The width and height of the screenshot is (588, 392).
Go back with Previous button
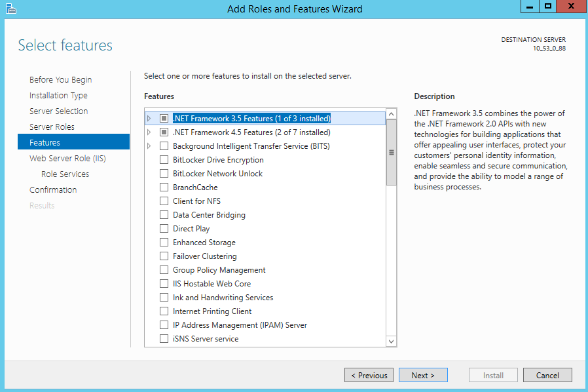369,375
